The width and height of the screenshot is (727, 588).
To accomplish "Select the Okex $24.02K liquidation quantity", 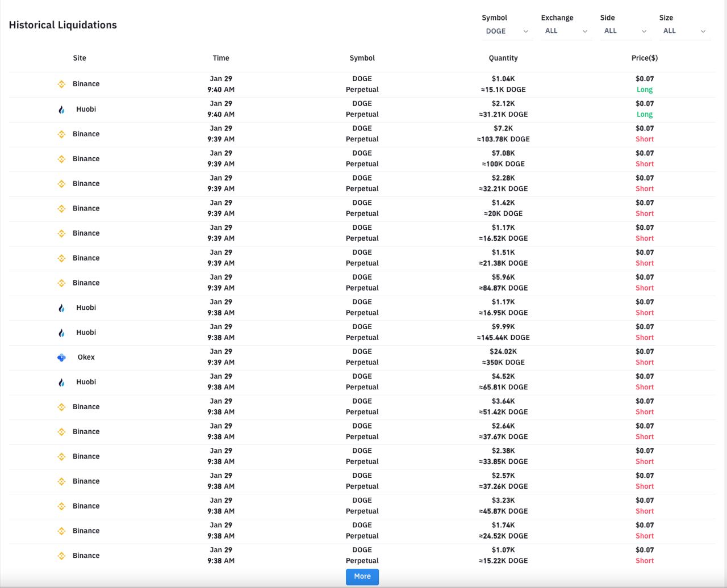I will (503, 352).
